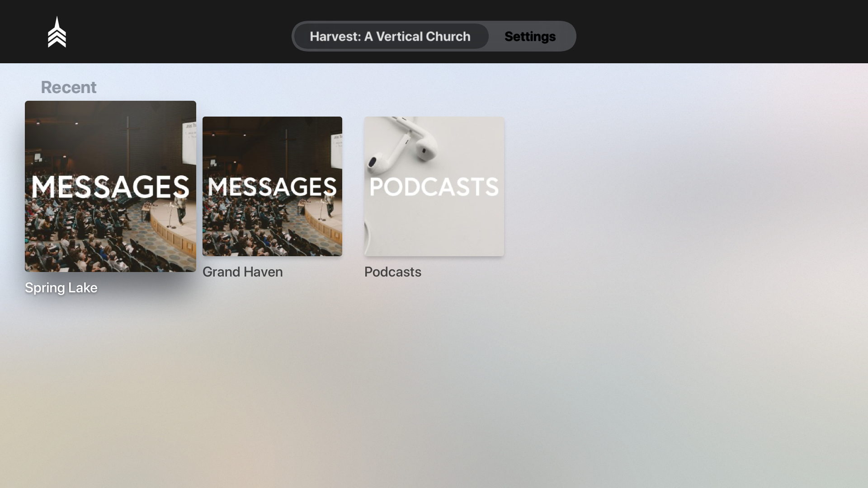The width and height of the screenshot is (868, 488).
Task: Click the Harvest church logo icon
Action: tap(57, 32)
